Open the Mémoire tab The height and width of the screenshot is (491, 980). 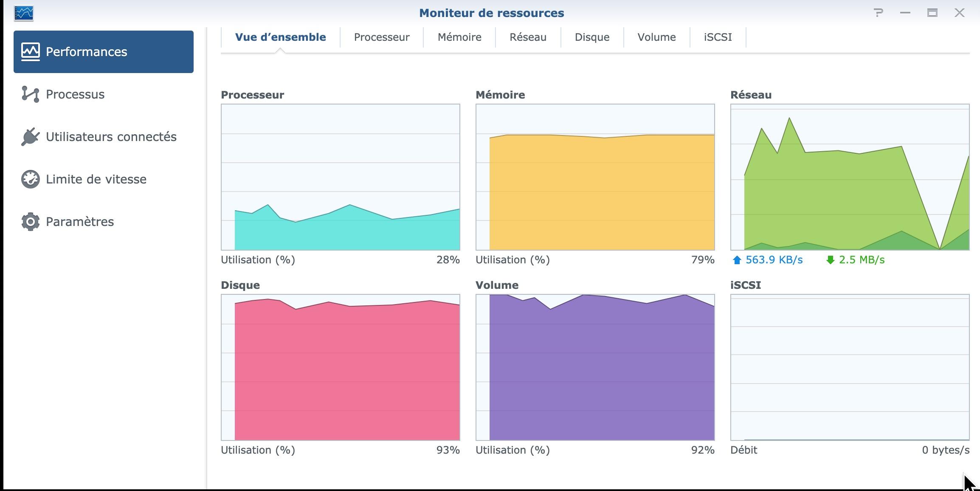459,37
